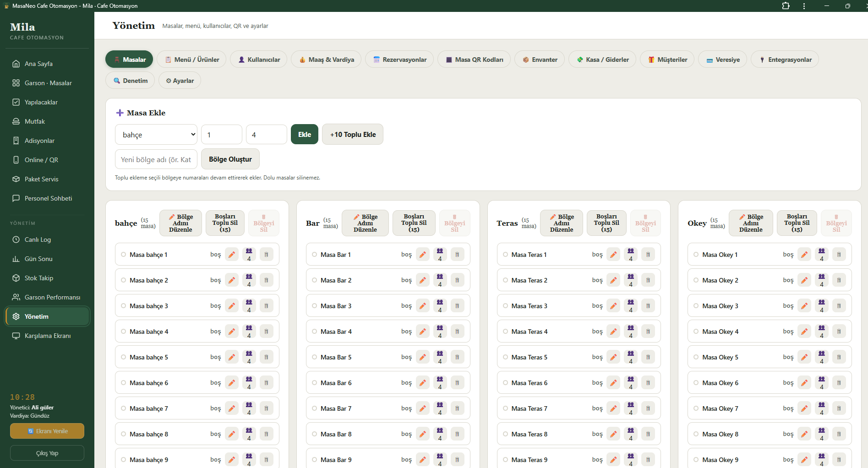The image size is (868, 468).
Task: Click the 'Masa Teras 8' row name
Action: pyautogui.click(x=529, y=434)
